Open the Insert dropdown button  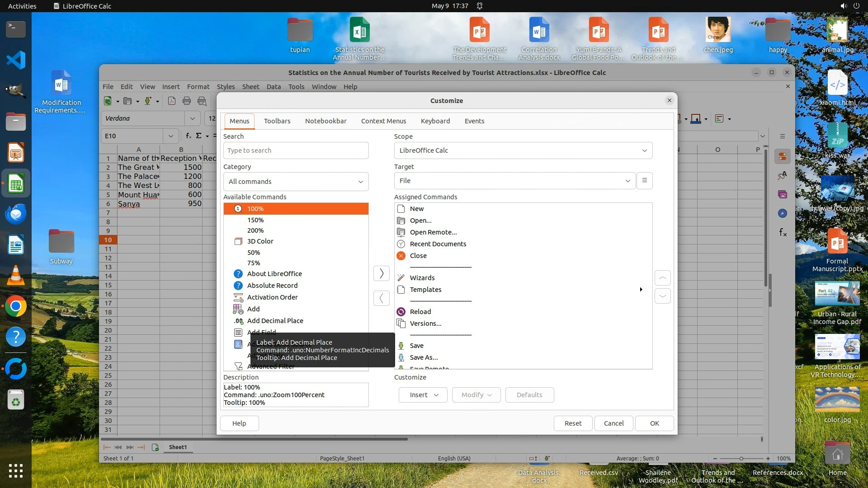(x=423, y=395)
